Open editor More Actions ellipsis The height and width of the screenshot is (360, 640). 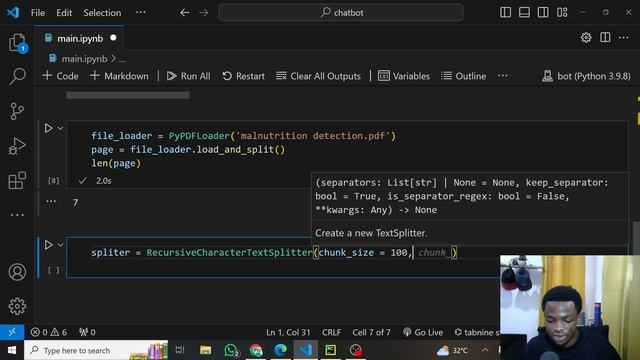click(624, 38)
